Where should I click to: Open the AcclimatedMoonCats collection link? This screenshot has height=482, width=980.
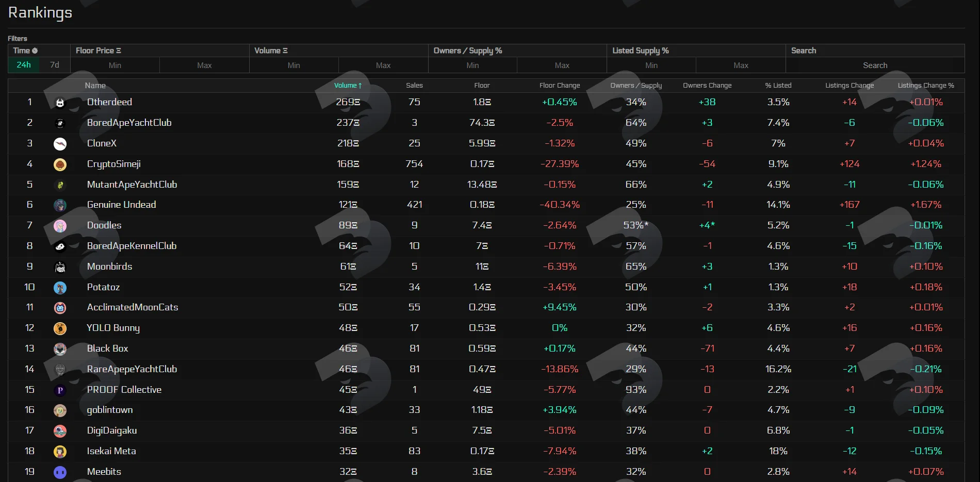coord(133,307)
